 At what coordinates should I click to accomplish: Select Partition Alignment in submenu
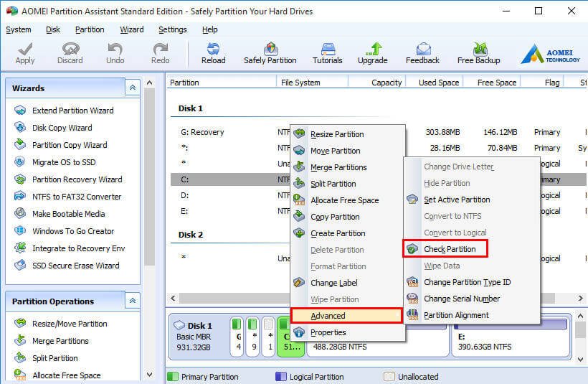point(472,315)
